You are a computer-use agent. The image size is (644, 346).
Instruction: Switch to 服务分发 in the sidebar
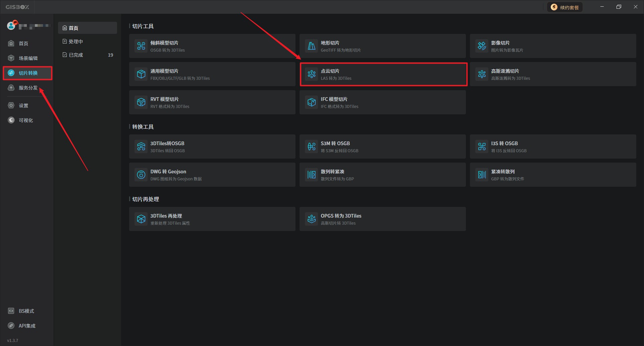tap(28, 88)
